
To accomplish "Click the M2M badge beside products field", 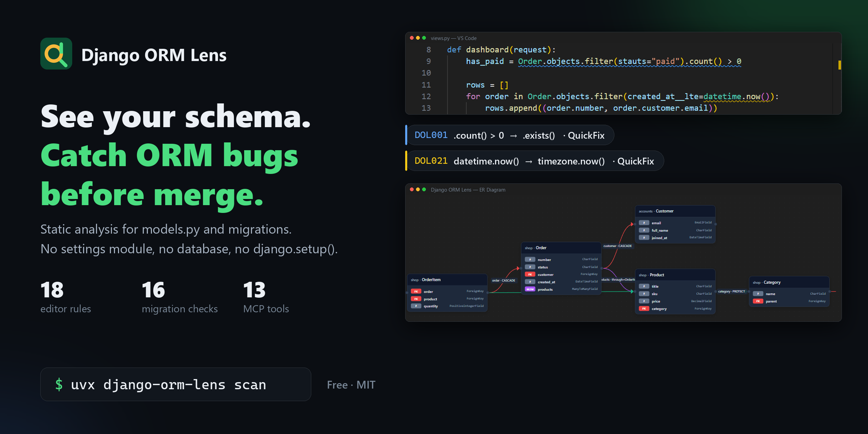I will pyautogui.click(x=530, y=289).
